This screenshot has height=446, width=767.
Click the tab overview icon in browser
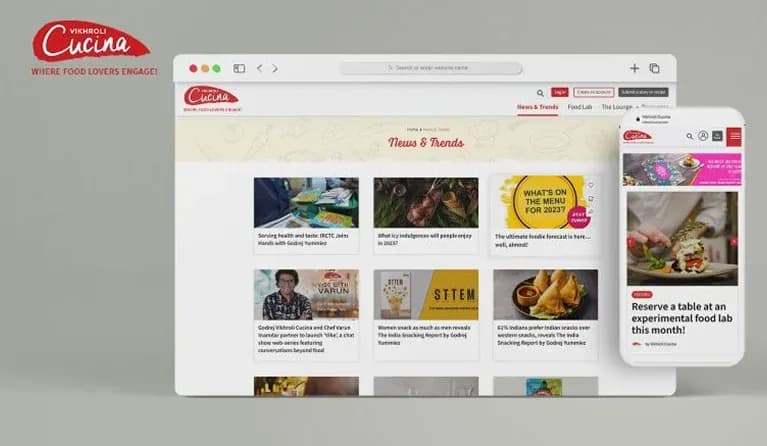pos(654,68)
